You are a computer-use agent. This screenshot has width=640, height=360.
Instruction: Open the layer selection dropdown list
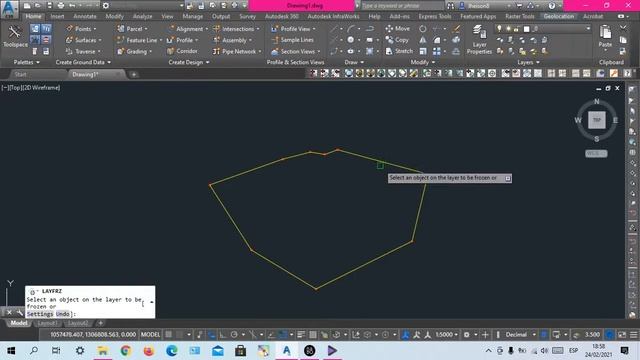pos(588,29)
